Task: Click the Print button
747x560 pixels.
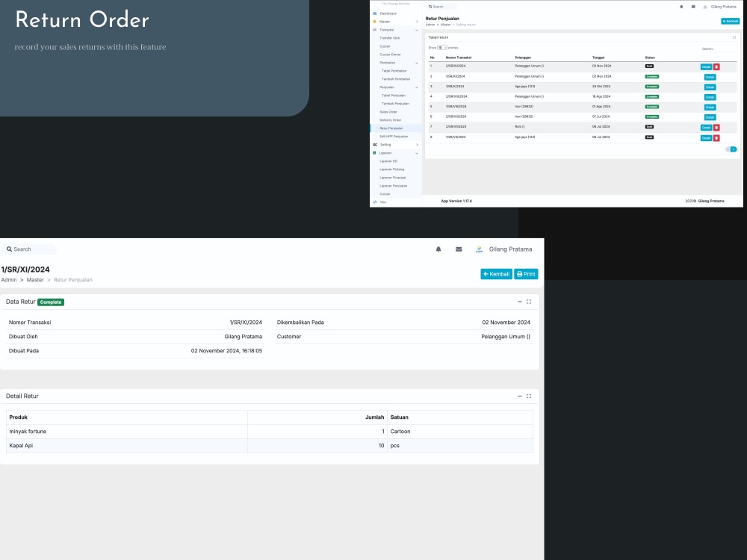Action: pos(526,274)
